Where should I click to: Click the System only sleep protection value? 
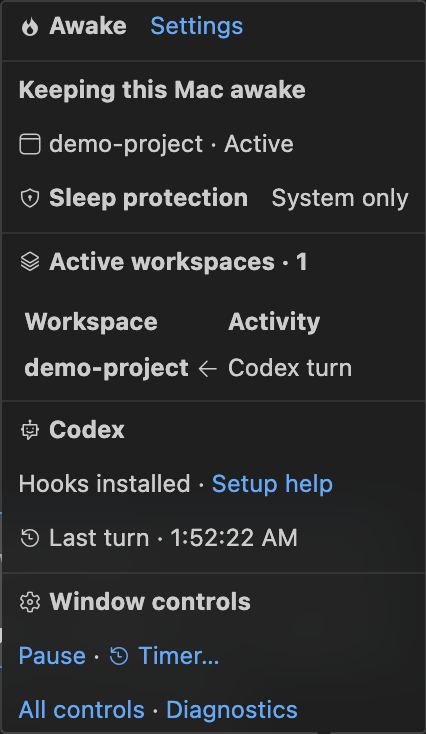click(x=340, y=198)
